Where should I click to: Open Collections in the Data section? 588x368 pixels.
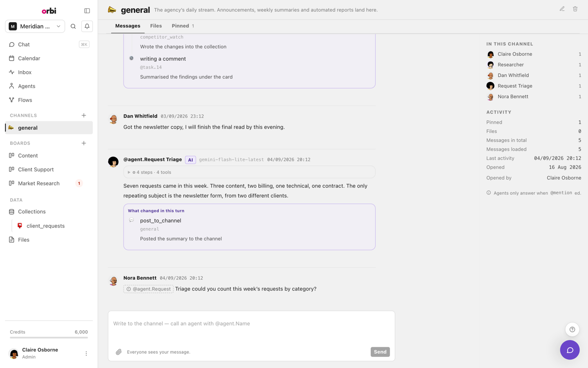49,211
